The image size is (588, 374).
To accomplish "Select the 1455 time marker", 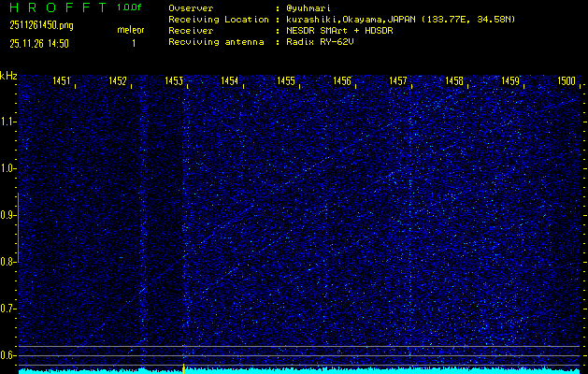I will click(286, 81).
